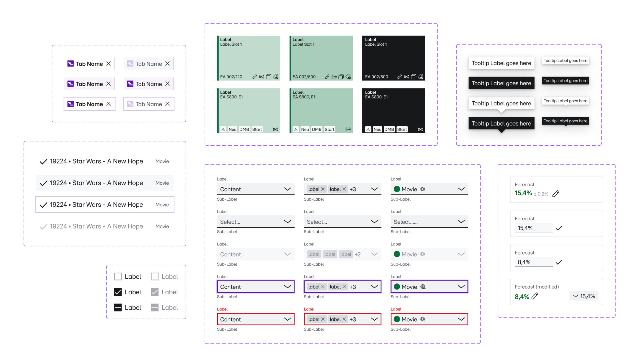Click link icon on EA 002/120 card
Screen dimensions: 626x364
[x=254, y=77]
